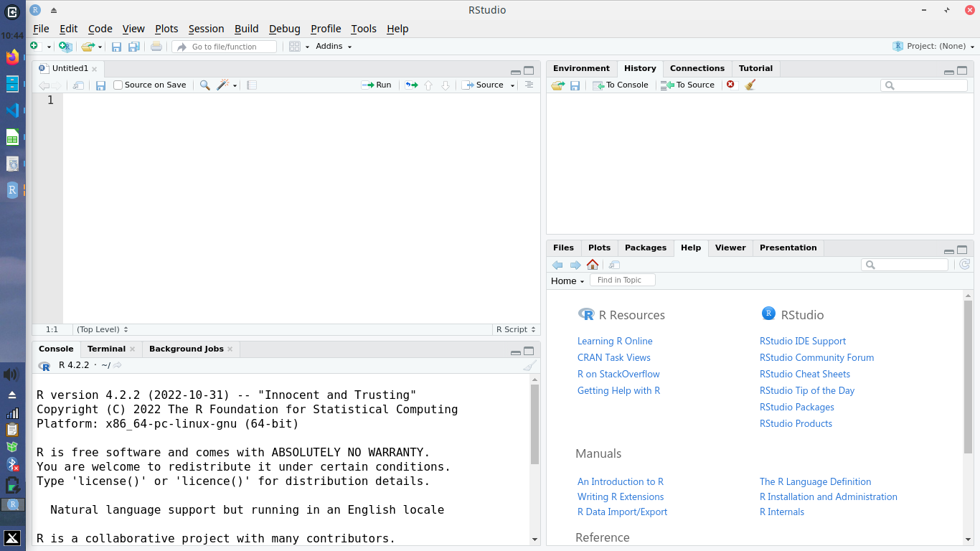
Task: Go back in Help pane
Action: pyautogui.click(x=557, y=265)
